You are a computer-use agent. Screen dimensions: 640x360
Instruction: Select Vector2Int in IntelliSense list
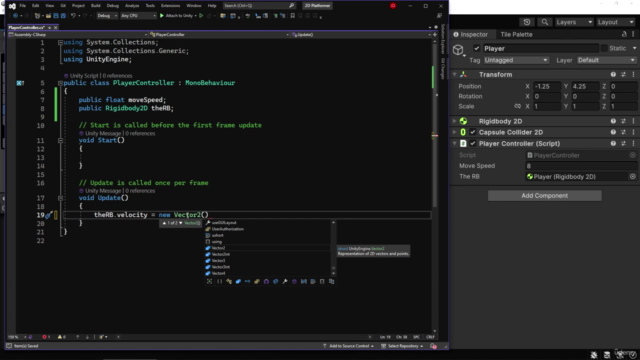point(268,254)
